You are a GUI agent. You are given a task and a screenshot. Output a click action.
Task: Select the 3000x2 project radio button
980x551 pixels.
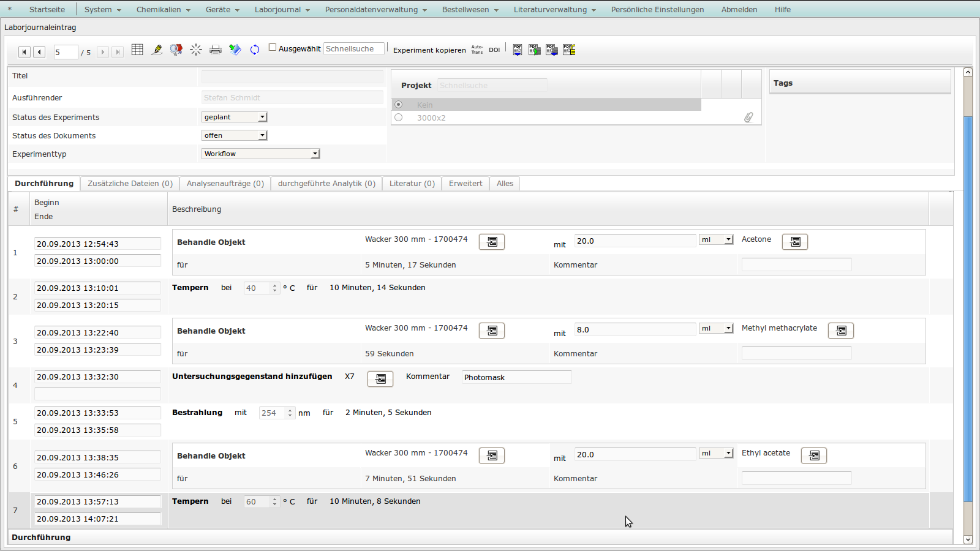[399, 118]
